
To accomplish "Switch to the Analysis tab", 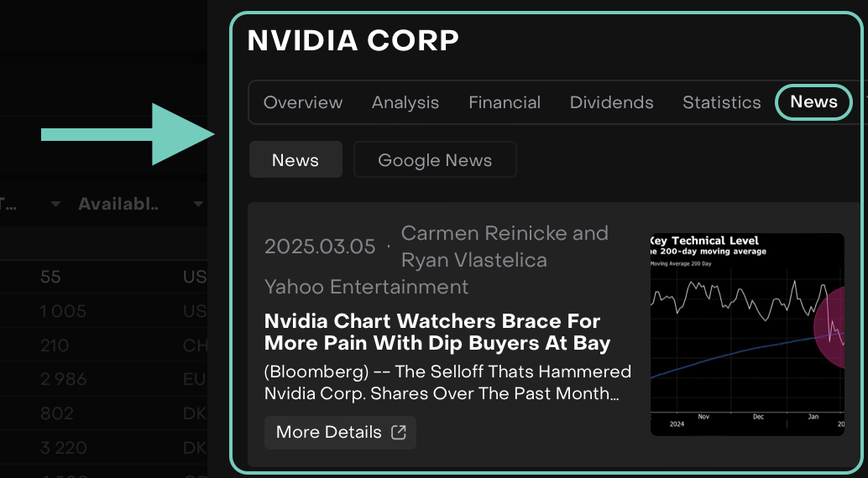I will (x=405, y=102).
